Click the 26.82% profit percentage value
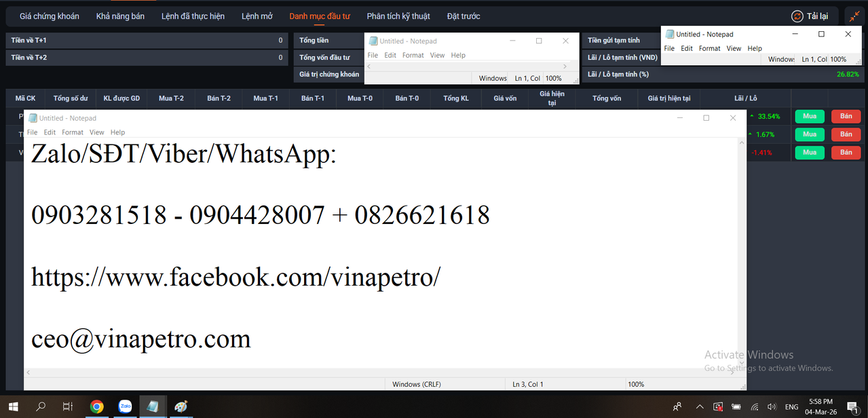Image resolution: width=868 pixels, height=418 pixels. point(848,74)
